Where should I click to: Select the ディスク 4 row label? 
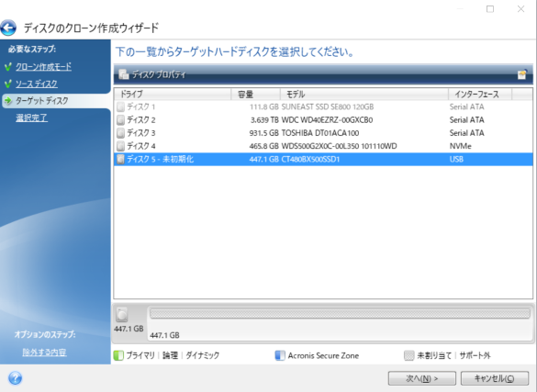[x=141, y=146]
